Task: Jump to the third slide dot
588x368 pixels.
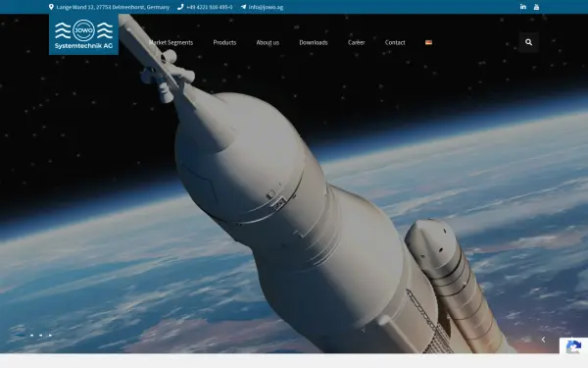Action: point(41,336)
